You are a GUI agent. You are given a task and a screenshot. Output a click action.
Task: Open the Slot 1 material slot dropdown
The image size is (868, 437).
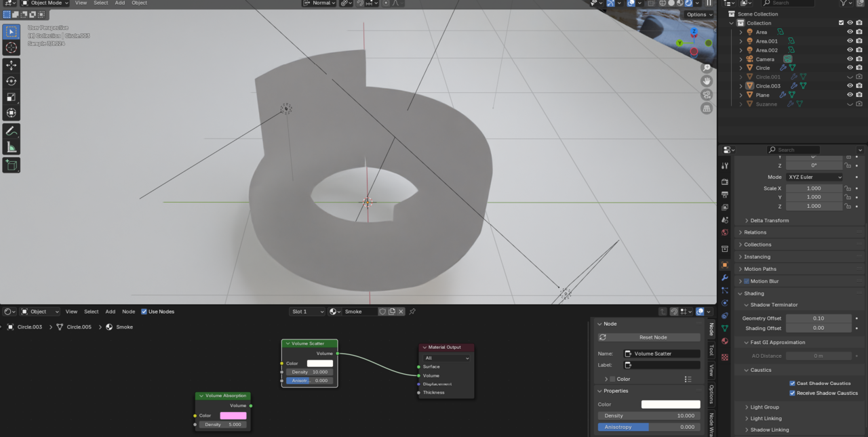[307, 312]
